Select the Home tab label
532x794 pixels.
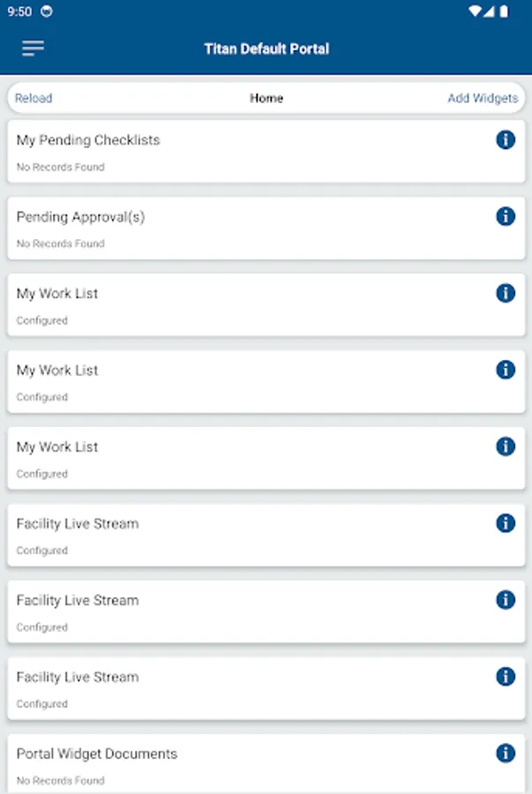click(266, 98)
